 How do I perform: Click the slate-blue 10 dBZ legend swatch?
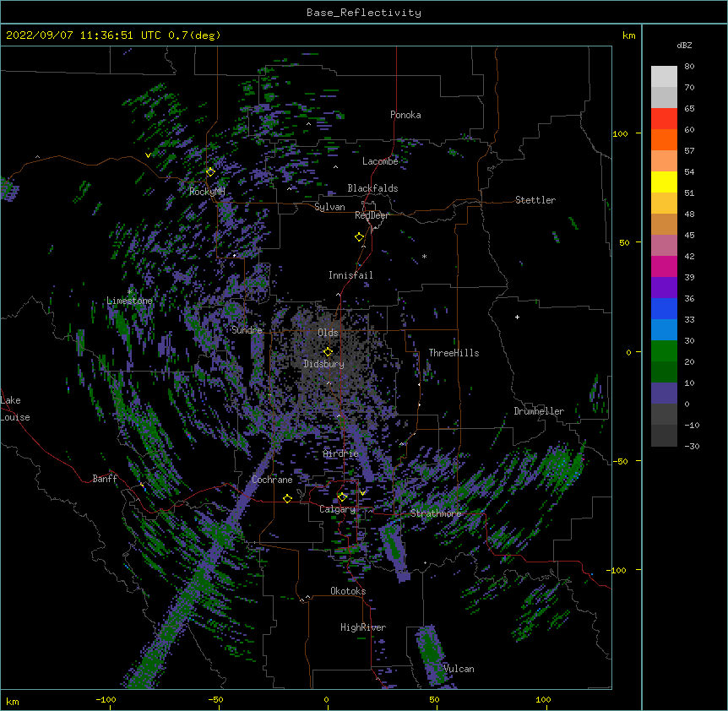[664, 393]
